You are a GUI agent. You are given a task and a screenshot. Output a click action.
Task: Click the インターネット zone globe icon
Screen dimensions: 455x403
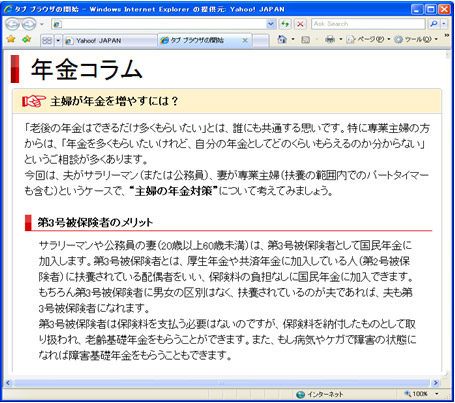point(300,395)
